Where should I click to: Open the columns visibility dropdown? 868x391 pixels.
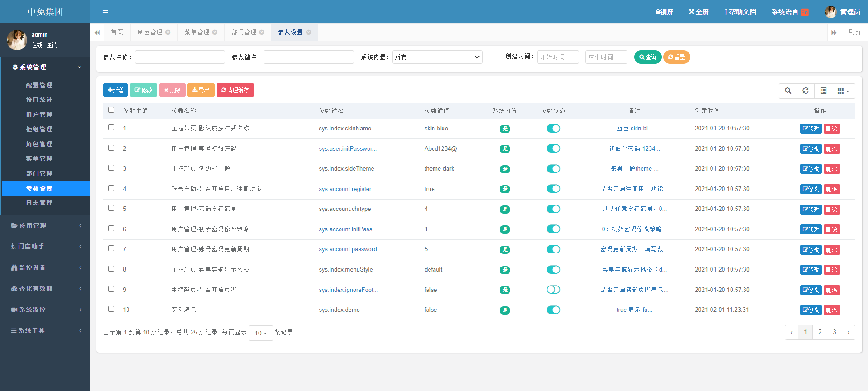click(x=843, y=91)
